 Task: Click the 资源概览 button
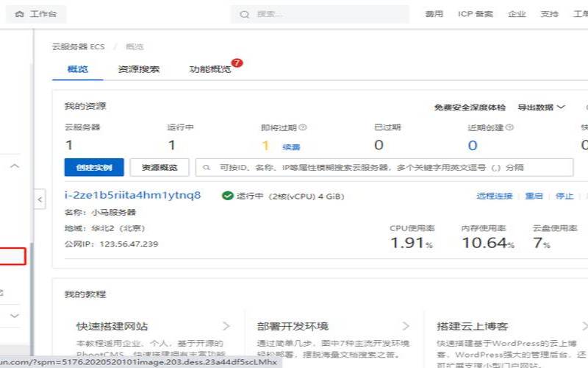click(159, 168)
